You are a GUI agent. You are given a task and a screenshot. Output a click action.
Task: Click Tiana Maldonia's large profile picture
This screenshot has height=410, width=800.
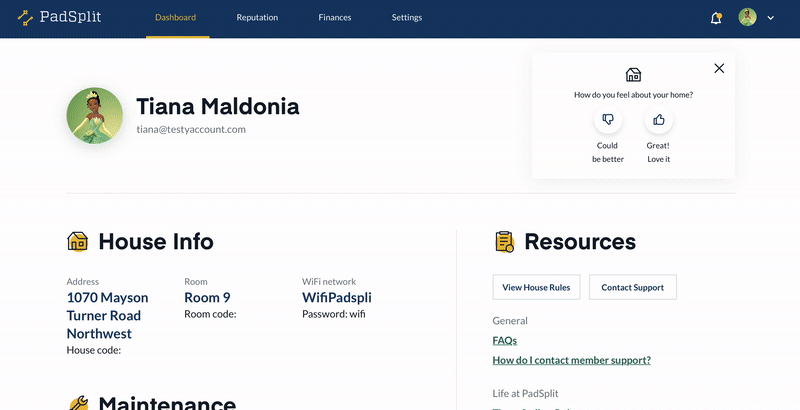pos(94,116)
